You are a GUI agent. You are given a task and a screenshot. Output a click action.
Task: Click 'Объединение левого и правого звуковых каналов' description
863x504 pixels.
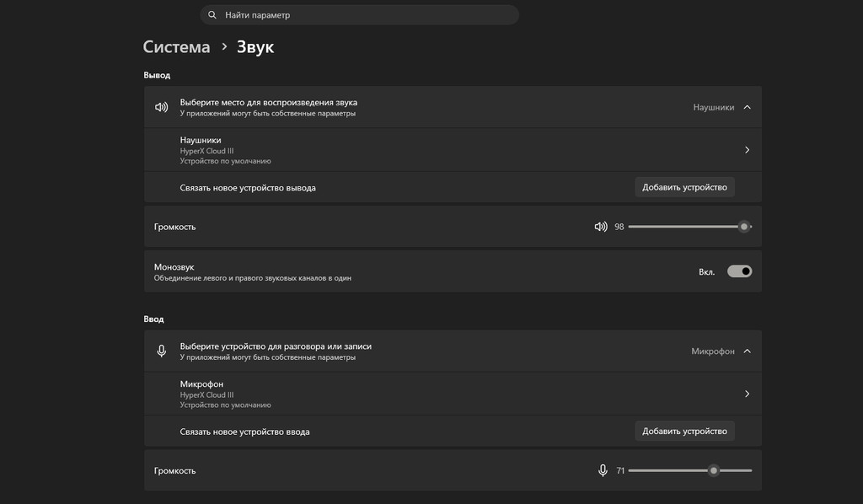pos(253,278)
